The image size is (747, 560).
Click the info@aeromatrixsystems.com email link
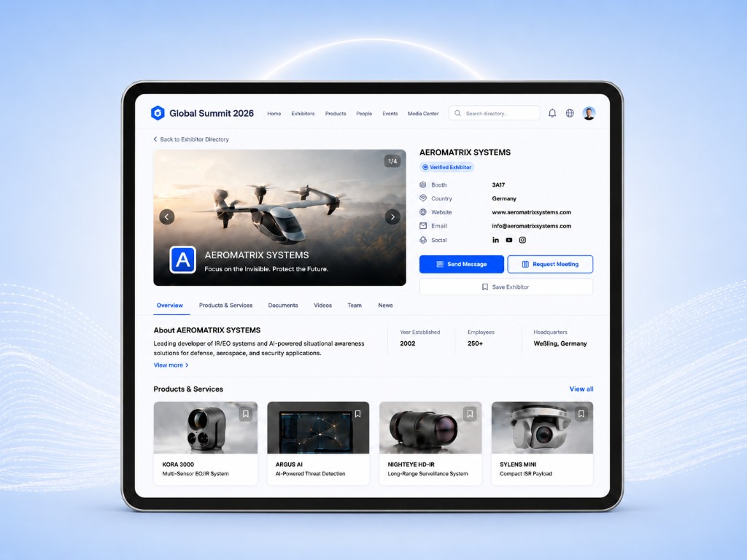tap(531, 226)
